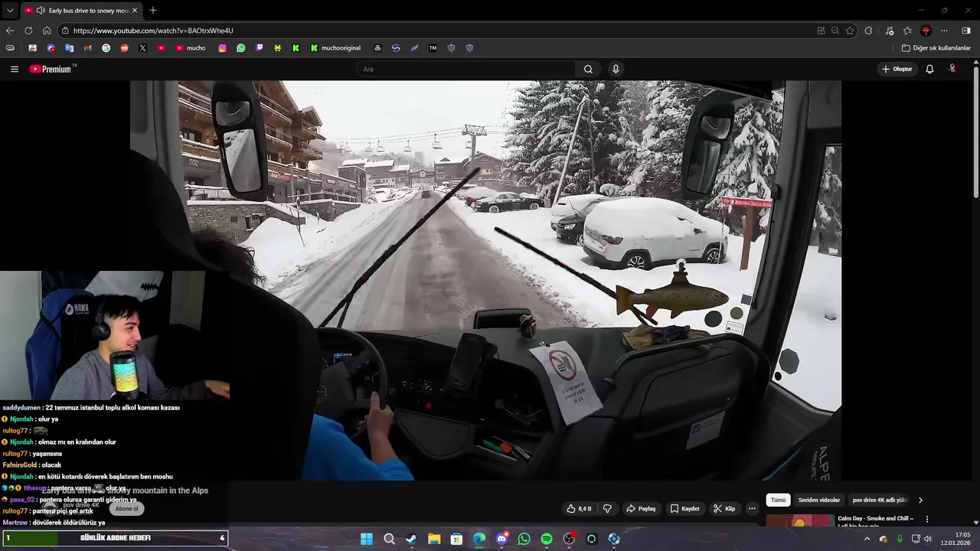980x551 pixels.
Task: Open Spotify from taskbar
Action: point(547,539)
